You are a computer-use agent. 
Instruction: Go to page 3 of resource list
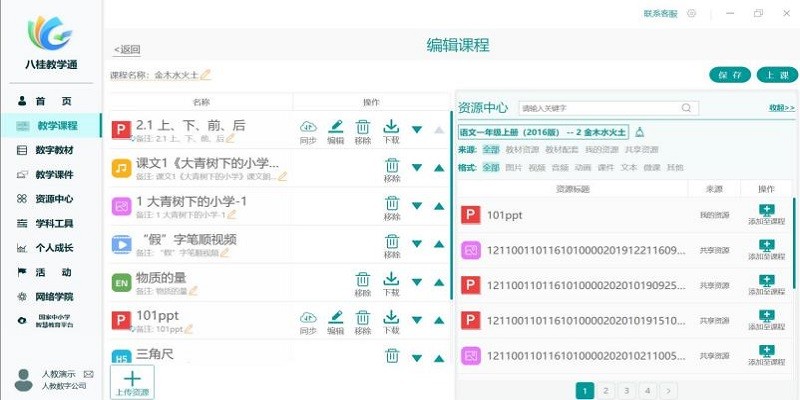pos(625,390)
